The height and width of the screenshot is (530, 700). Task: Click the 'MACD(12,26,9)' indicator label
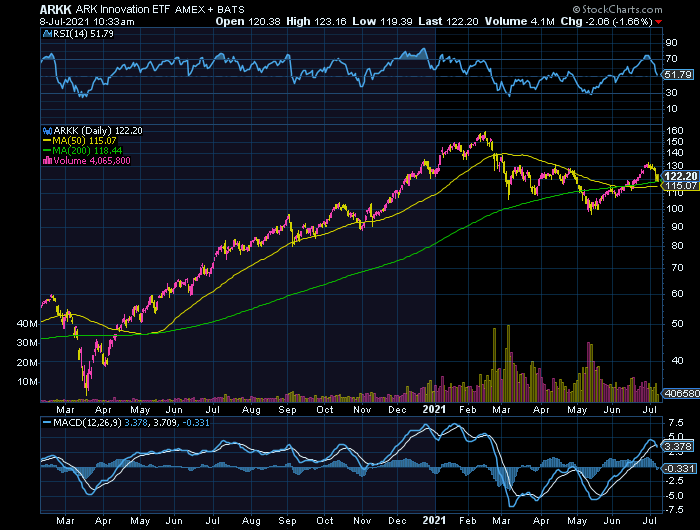tap(87, 422)
